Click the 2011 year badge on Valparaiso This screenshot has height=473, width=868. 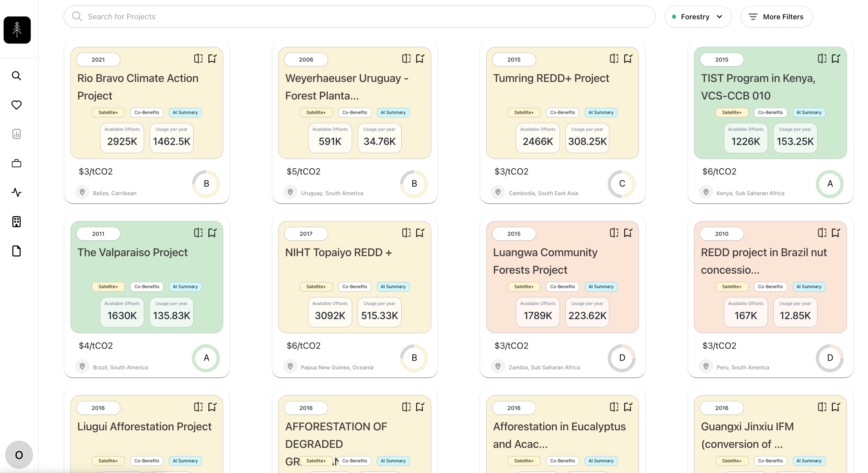[98, 234]
